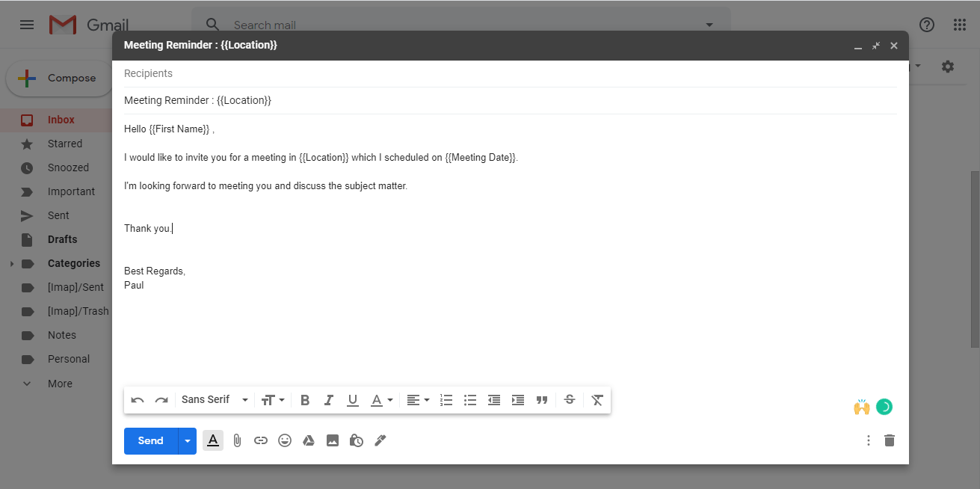The width and height of the screenshot is (980, 489).
Task: Open the text alignment dropdown
Action: point(418,400)
